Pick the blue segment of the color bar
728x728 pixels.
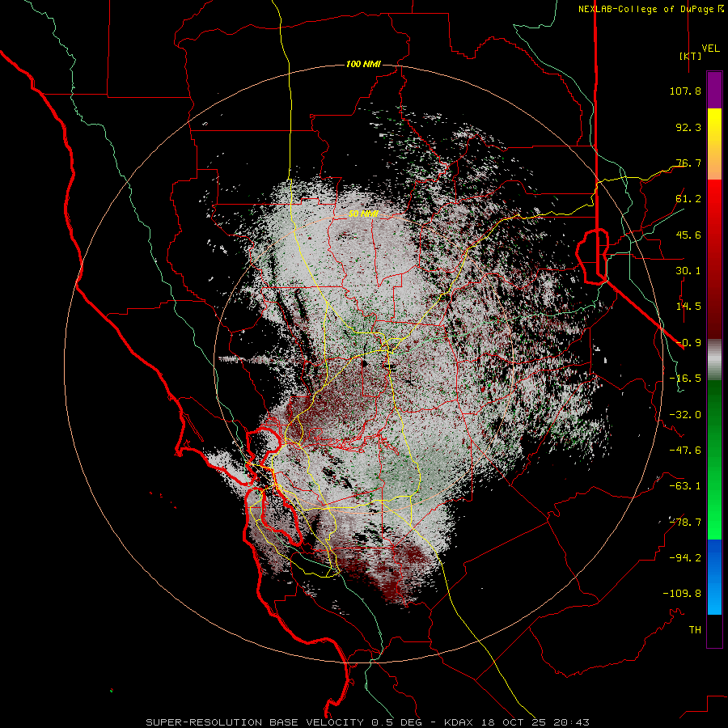tap(714, 577)
